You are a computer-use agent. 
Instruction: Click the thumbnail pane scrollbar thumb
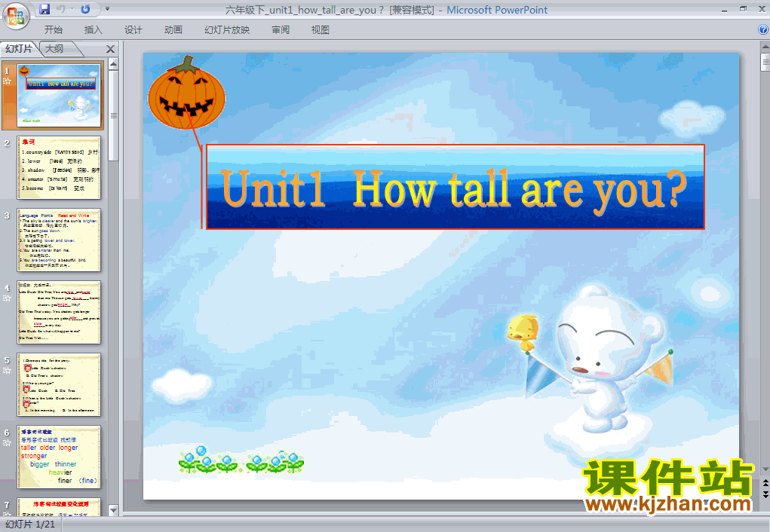(113, 116)
